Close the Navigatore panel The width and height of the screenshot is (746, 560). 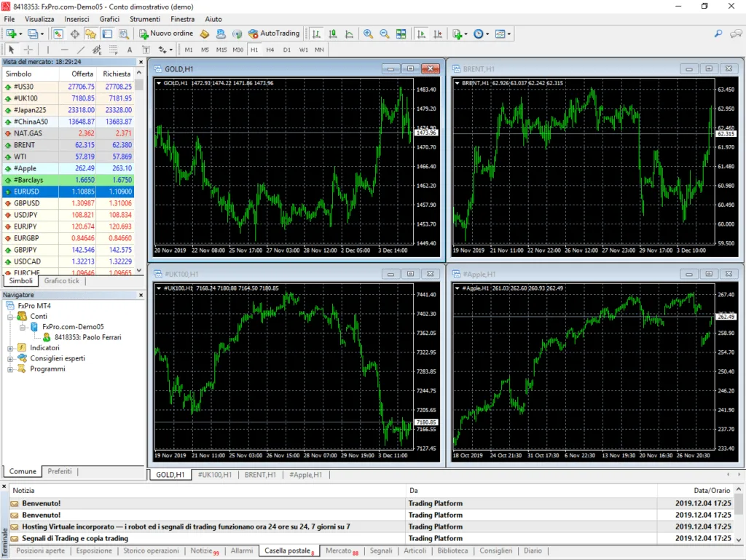pyautogui.click(x=141, y=295)
